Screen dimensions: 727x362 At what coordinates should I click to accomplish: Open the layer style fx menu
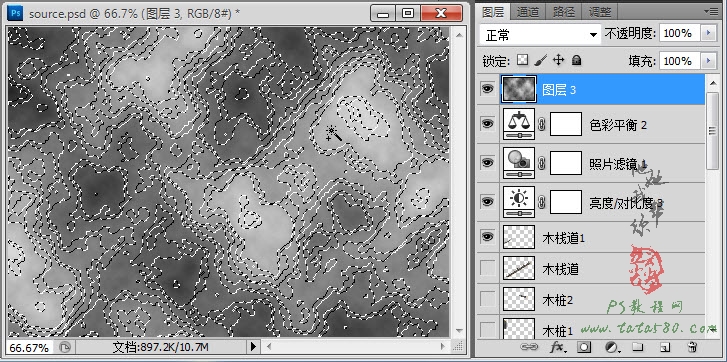(558, 347)
